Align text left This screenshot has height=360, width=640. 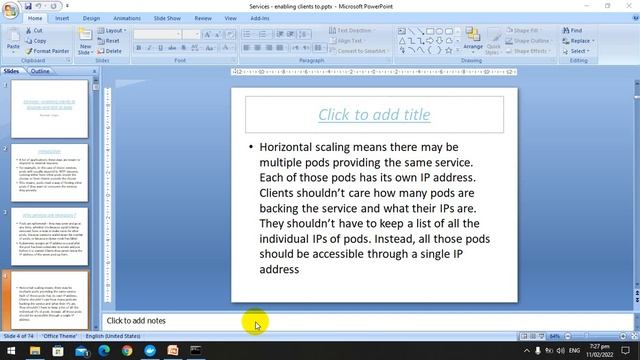(x=247, y=48)
